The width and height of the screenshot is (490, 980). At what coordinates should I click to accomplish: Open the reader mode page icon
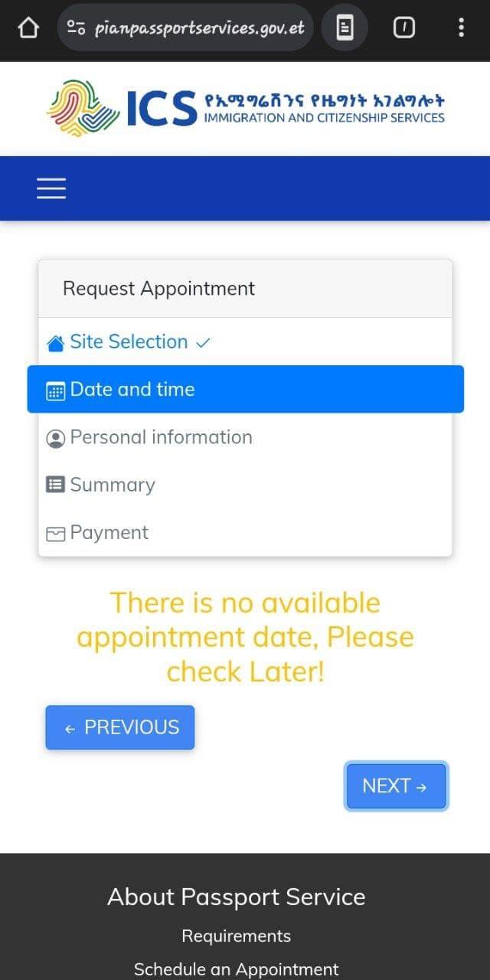(345, 28)
